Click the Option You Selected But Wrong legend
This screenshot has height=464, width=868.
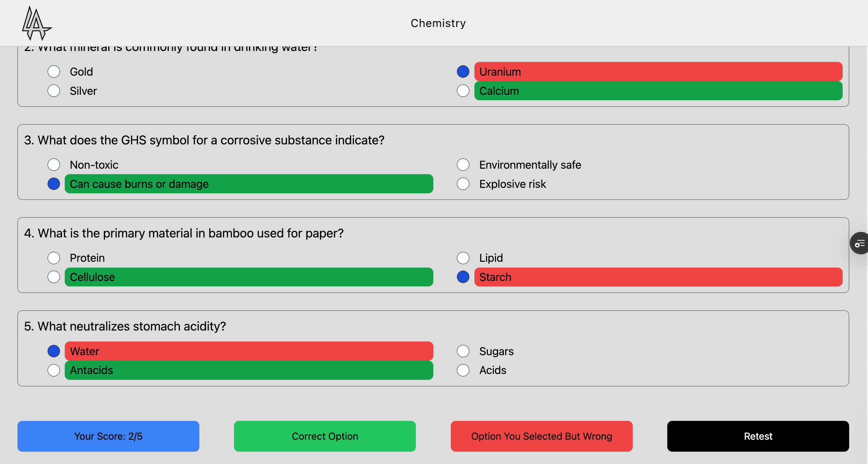click(541, 436)
